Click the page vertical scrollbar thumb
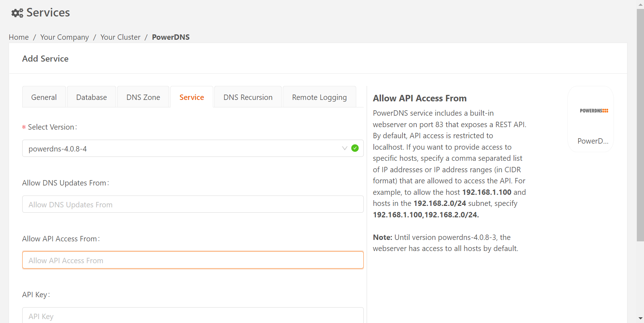 pos(640,125)
